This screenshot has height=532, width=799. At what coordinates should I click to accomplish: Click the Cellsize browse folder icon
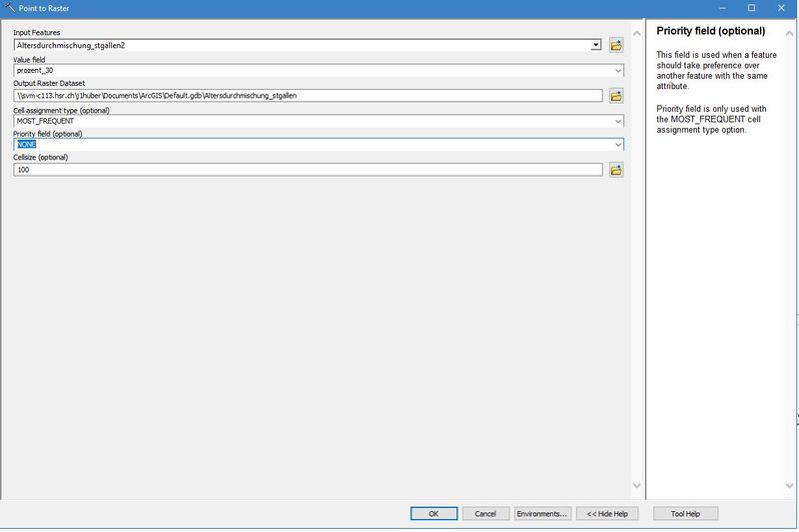(x=616, y=170)
